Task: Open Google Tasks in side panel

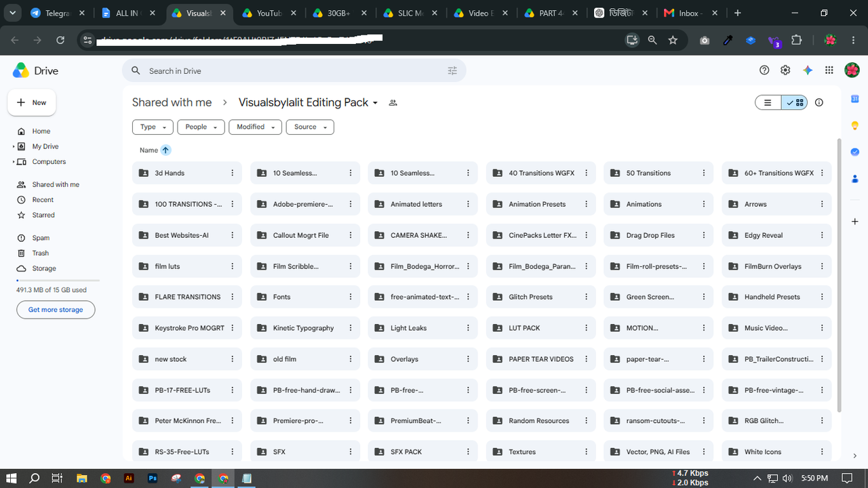Action: pyautogui.click(x=855, y=152)
